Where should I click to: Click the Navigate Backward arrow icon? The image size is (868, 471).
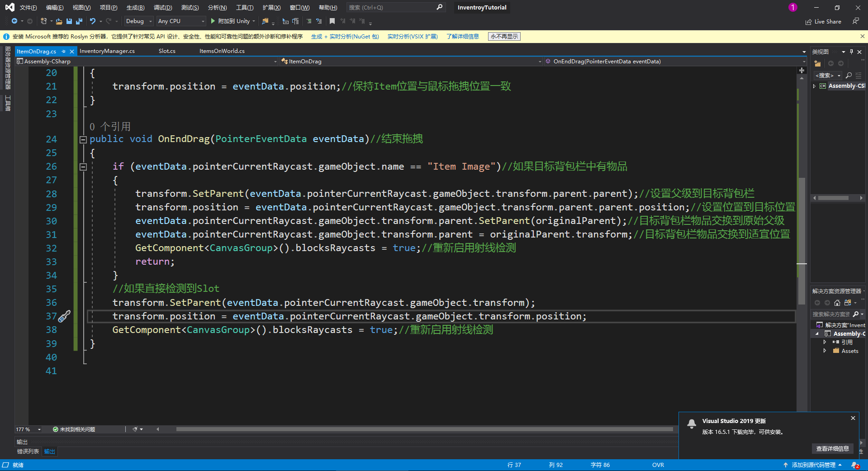[14, 21]
